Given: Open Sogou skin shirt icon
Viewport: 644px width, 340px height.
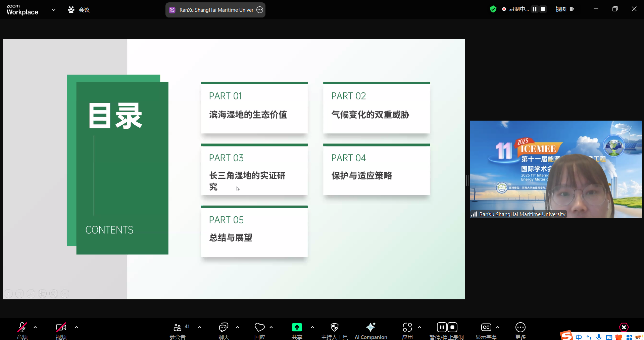Looking at the screenshot, I should click(x=619, y=337).
